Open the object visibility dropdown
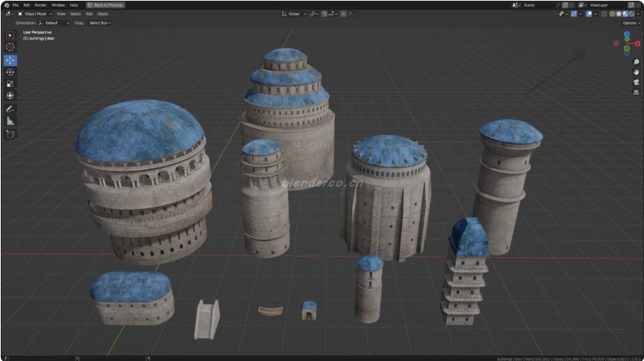Image resolution: width=644 pixels, height=361 pixels. click(x=562, y=14)
